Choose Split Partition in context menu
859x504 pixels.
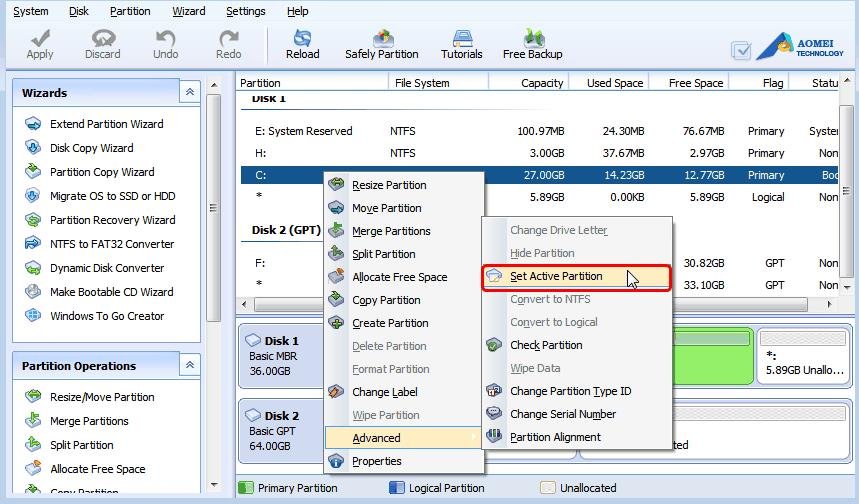coord(404,254)
